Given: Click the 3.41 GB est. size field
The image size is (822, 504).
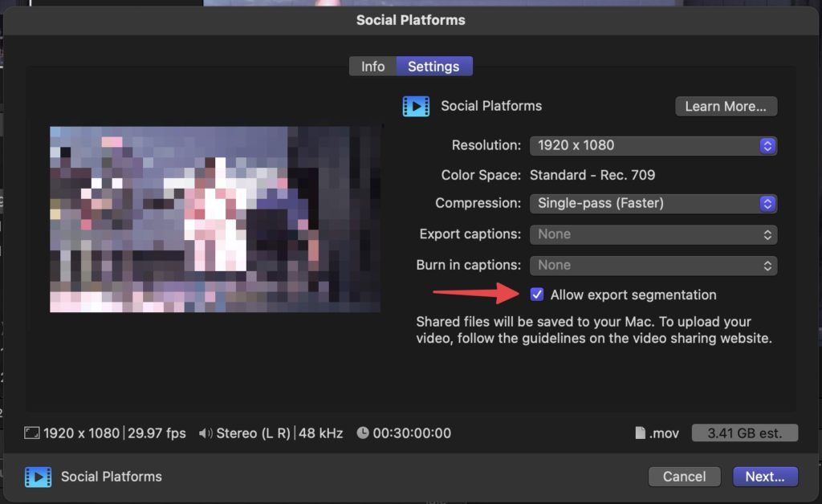Looking at the screenshot, I should click(745, 433).
